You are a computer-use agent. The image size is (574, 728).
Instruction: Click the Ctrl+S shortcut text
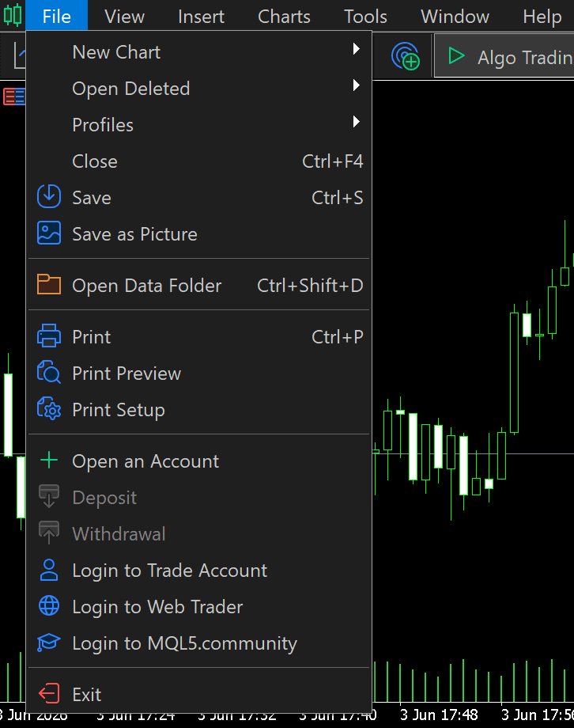tap(338, 197)
